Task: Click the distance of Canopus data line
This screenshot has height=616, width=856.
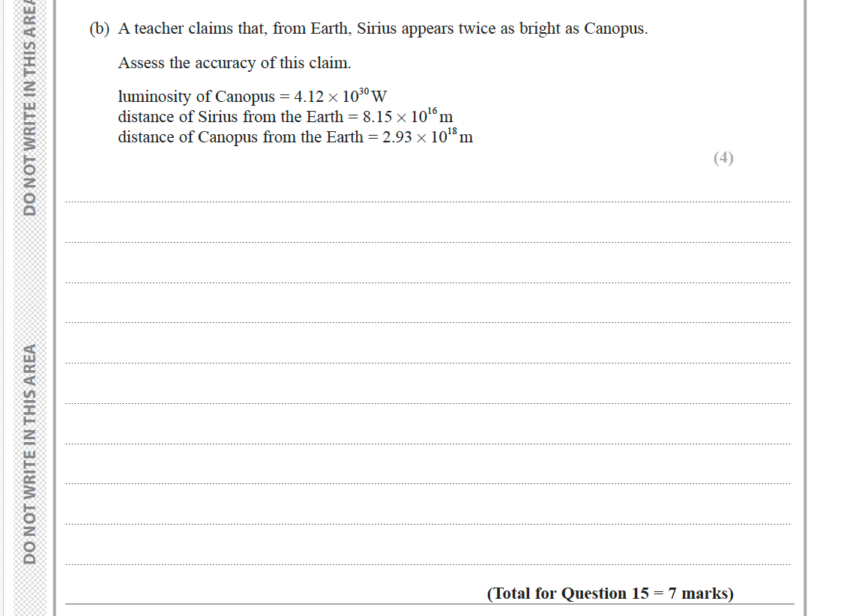Action: (295, 137)
